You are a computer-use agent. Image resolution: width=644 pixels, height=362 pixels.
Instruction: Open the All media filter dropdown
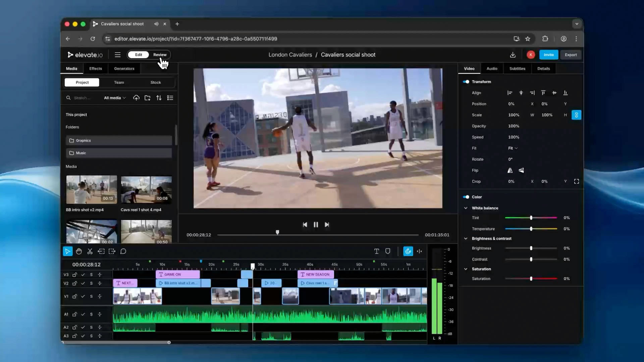coord(115,98)
